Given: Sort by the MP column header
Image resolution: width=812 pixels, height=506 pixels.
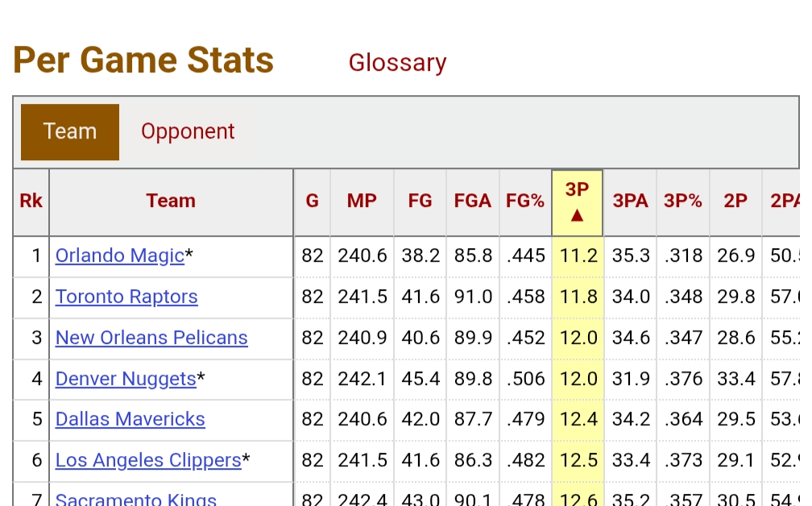Looking at the screenshot, I should [x=362, y=201].
